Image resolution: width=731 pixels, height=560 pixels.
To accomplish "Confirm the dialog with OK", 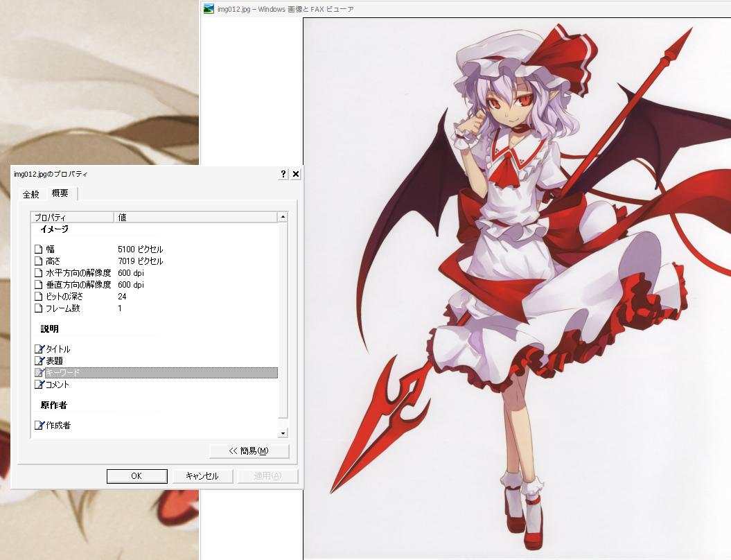I will pyautogui.click(x=136, y=476).
